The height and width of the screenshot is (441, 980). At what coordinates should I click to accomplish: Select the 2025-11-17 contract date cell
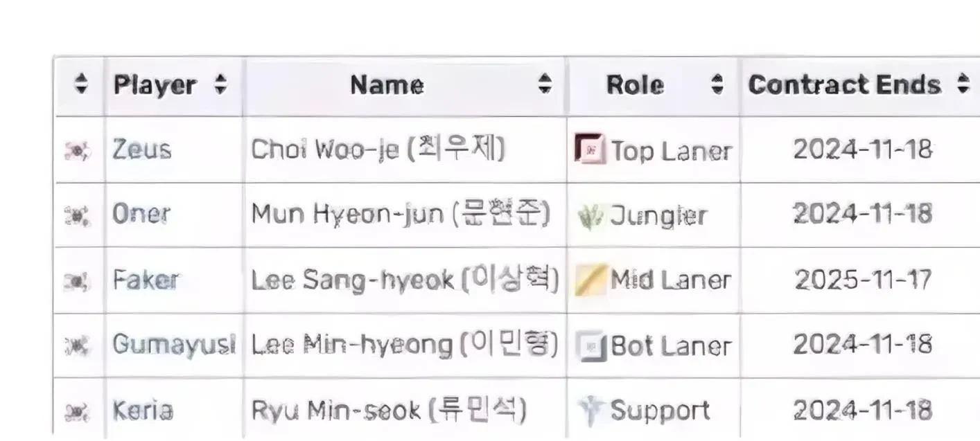pos(863,280)
